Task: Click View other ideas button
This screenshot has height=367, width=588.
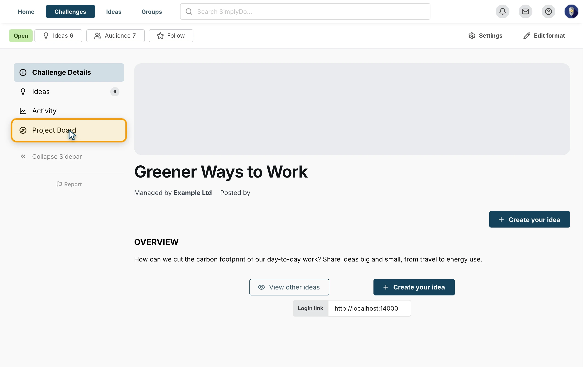Action: [289, 287]
